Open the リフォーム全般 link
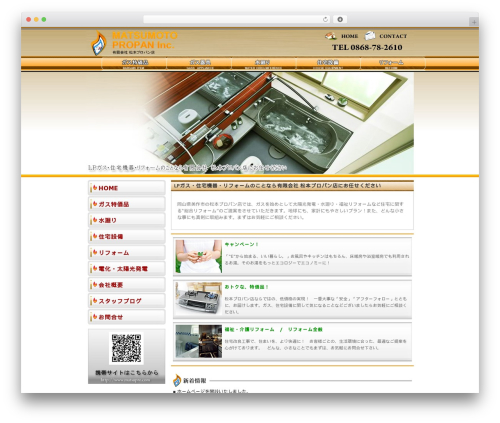Image resolution: width=500 pixels, height=423 pixels. click(x=305, y=329)
